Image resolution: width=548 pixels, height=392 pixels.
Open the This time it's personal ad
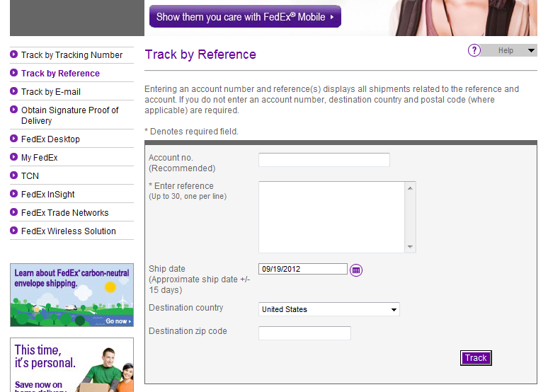click(72, 364)
